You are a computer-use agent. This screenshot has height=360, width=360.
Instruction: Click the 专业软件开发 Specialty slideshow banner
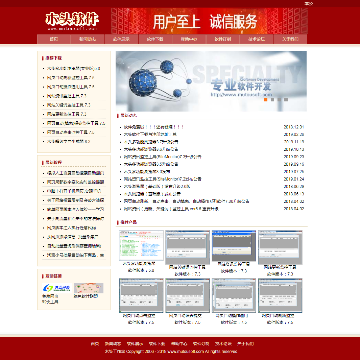point(211,81)
